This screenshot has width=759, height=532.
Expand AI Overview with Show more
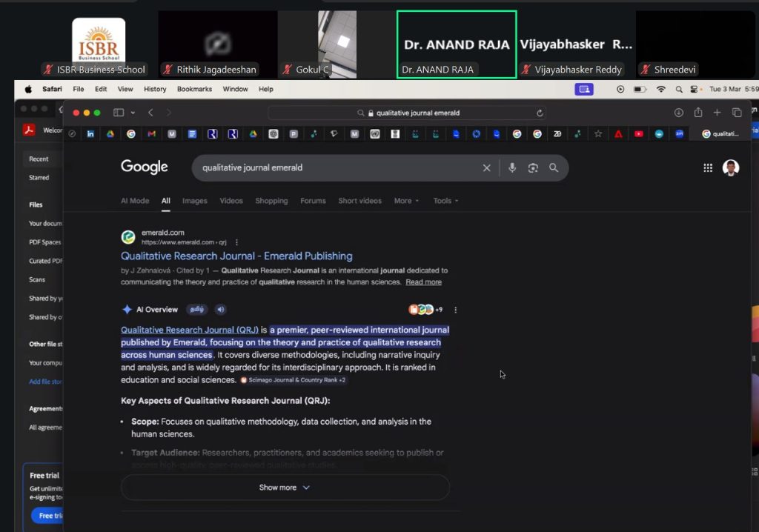click(285, 488)
